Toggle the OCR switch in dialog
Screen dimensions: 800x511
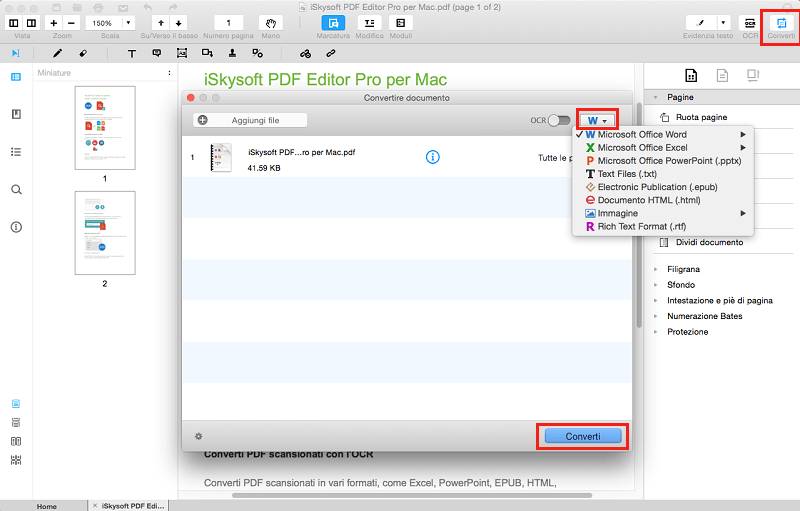coord(559,120)
